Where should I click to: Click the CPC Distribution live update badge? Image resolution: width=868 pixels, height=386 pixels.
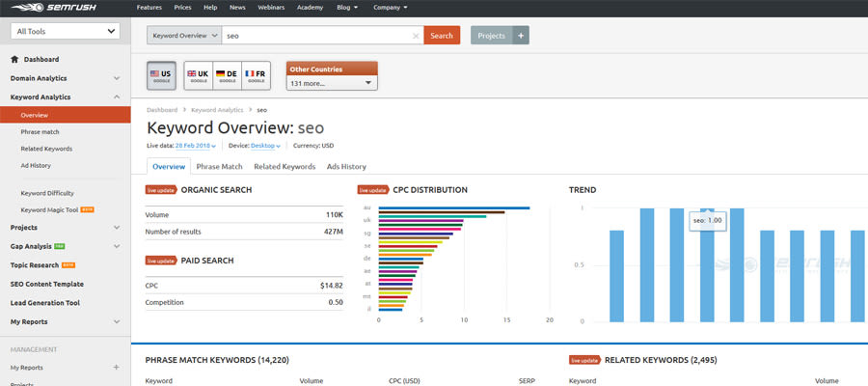[x=373, y=190]
